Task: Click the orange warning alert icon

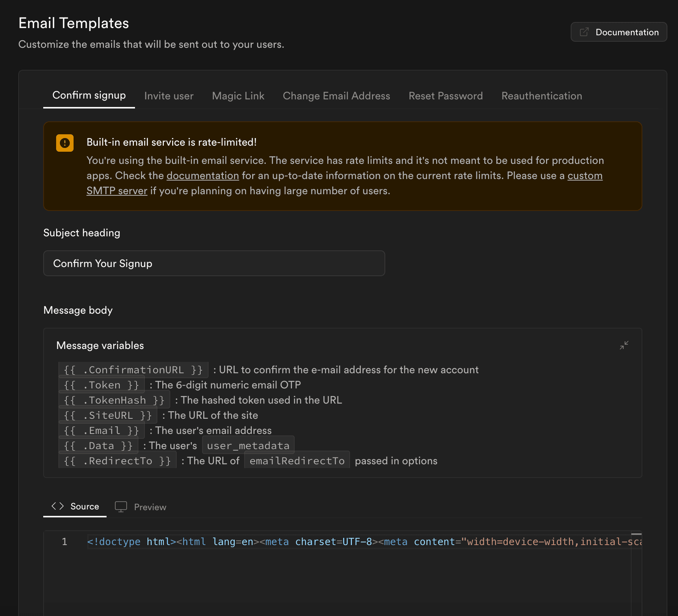Action: pyautogui.click(x=65, y=143)
